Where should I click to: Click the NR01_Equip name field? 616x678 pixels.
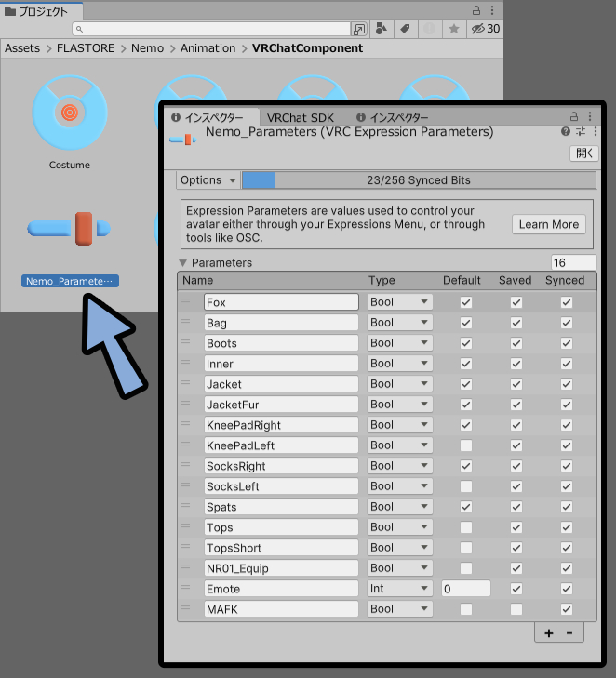click(x=281, y=567)
